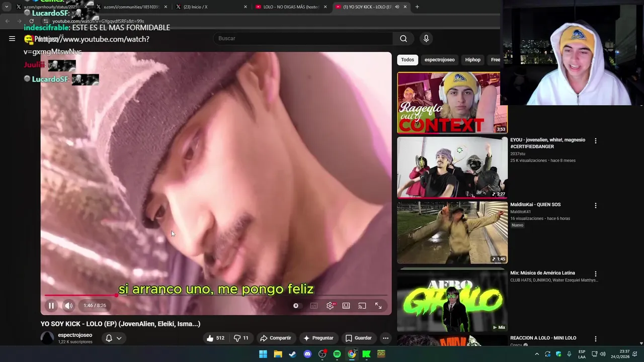Image resolution: width=644 pixels, height=362 pixels.
Task: Reload the page
Action: pos(31,21)
